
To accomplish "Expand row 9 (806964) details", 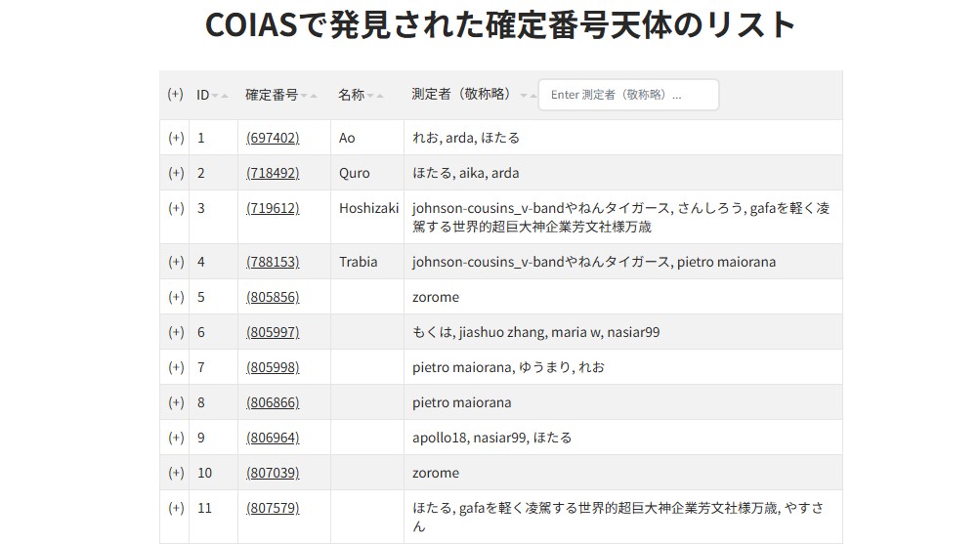I will (176, 438).
